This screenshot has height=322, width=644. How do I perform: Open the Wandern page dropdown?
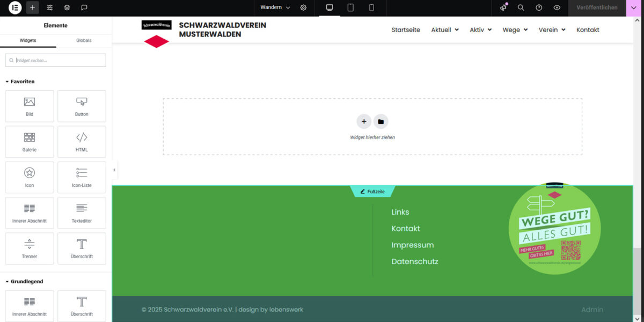(275, 8)
